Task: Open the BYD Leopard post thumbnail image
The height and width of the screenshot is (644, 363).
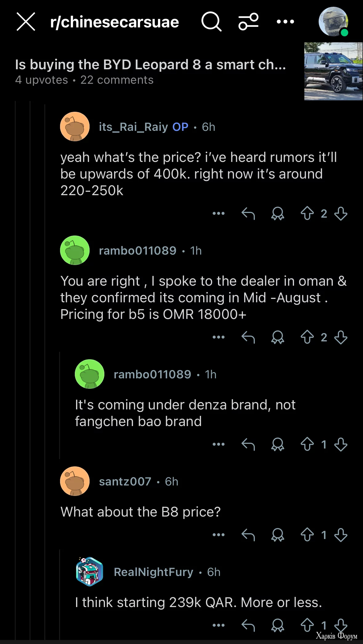Action: click(333, 71)
